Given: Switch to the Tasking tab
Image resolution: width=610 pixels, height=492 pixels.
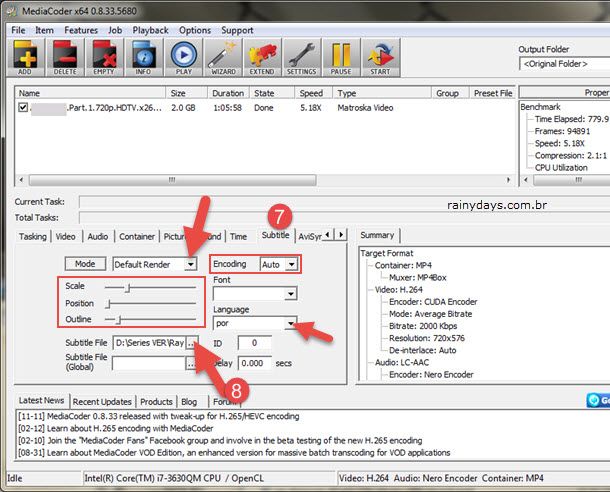Looking at the screenshot, I should coord(33,236).
